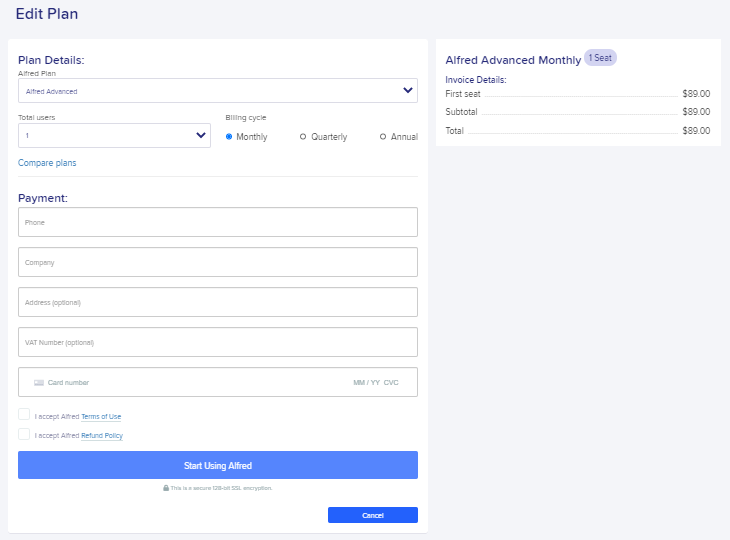The image size is (730, 540).
Task: Select Quarterly billing cycle
Action: click(x=303, y=136)
